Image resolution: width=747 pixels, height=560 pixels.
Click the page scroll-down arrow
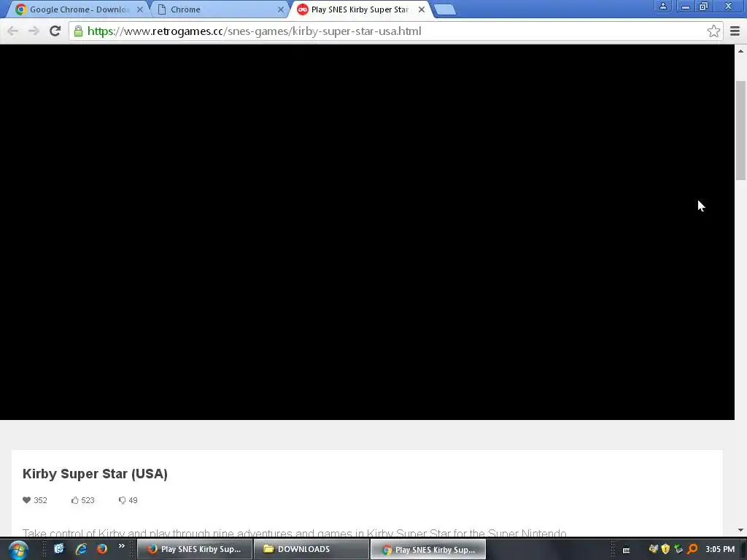tap(740, 530)
